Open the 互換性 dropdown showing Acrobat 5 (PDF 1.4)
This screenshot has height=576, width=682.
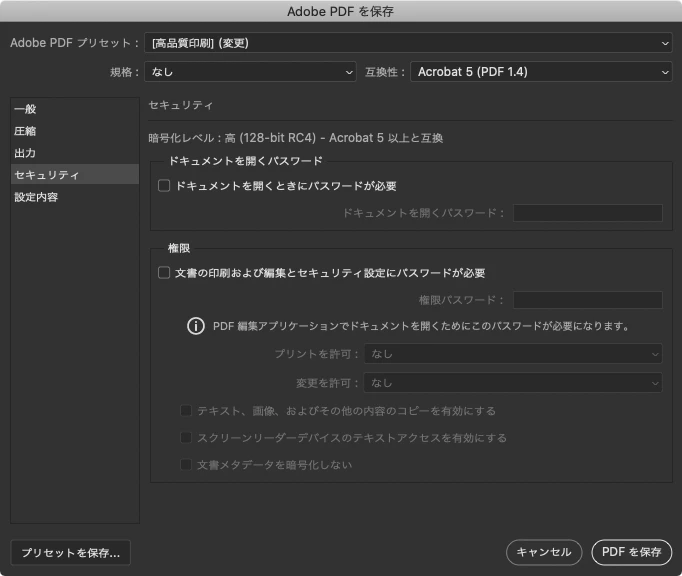(542, 72)
